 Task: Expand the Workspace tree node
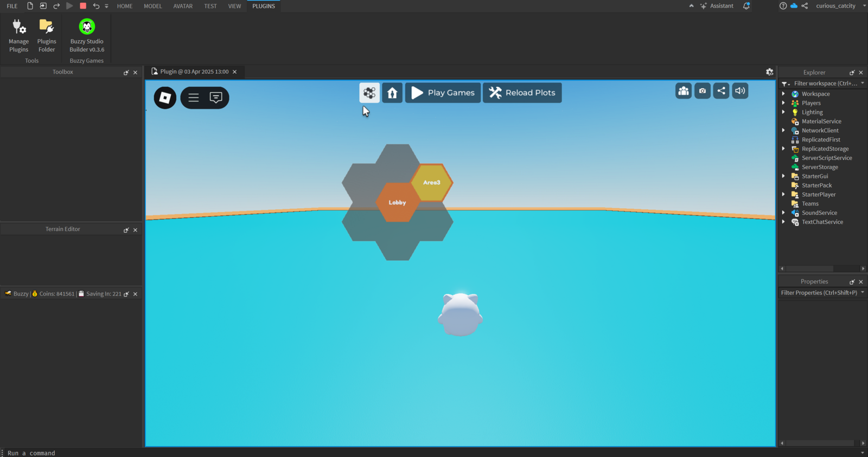click(x=783, y=94)
